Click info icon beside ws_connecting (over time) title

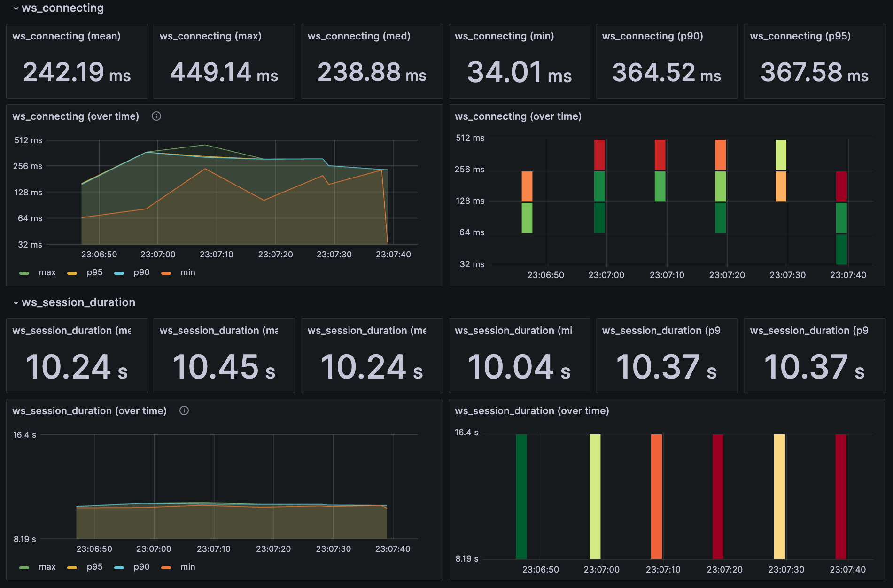[156, 116]
